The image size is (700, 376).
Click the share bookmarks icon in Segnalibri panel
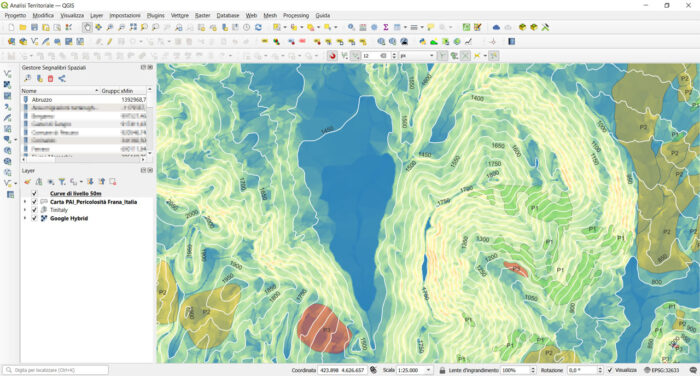[62, 79]
